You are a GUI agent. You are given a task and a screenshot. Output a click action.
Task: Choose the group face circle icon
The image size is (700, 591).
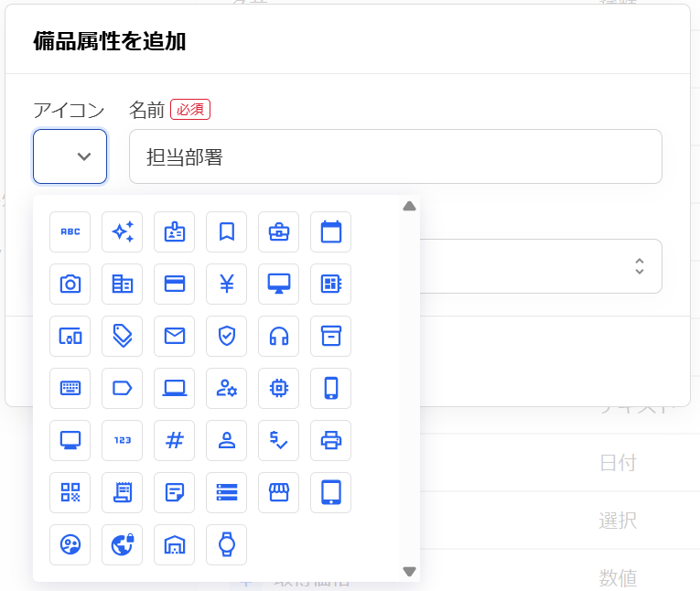point(70,545)
